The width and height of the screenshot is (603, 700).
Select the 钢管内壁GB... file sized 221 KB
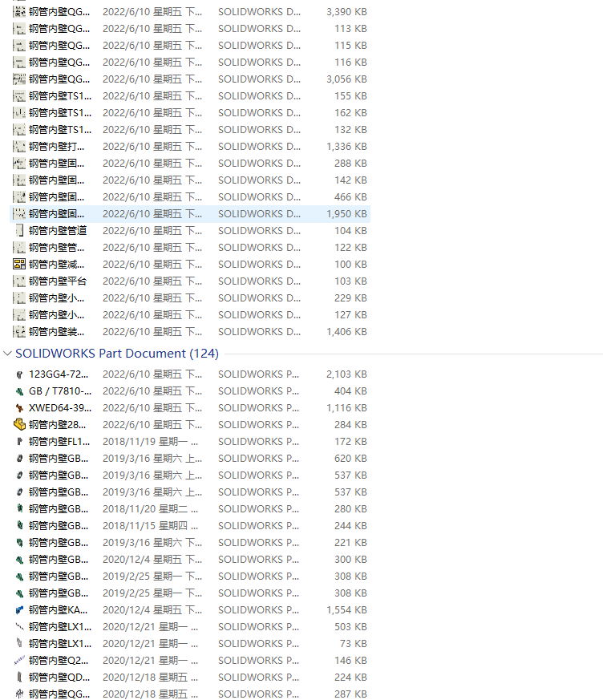pos(59,542)
